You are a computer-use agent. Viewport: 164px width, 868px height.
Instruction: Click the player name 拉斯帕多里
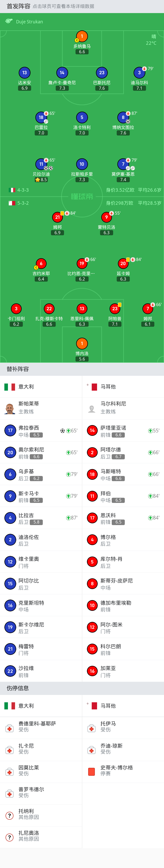pos(82,174)
